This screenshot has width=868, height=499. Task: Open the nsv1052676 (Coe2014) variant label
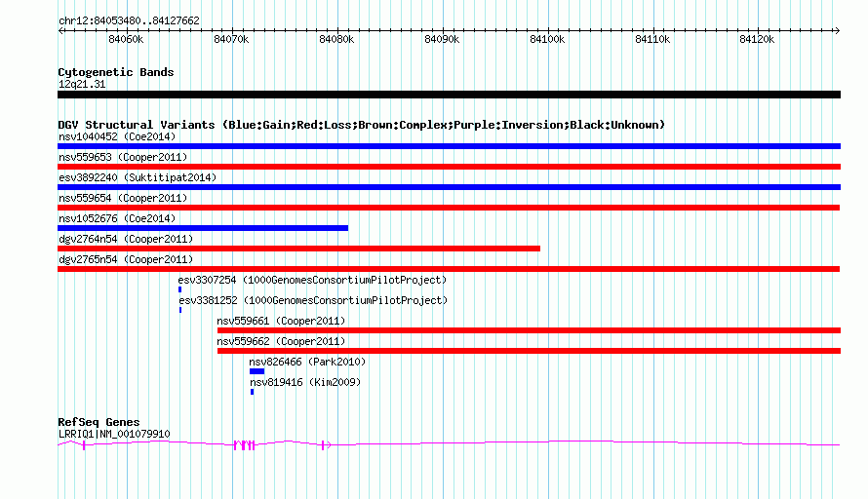point(117,218)
